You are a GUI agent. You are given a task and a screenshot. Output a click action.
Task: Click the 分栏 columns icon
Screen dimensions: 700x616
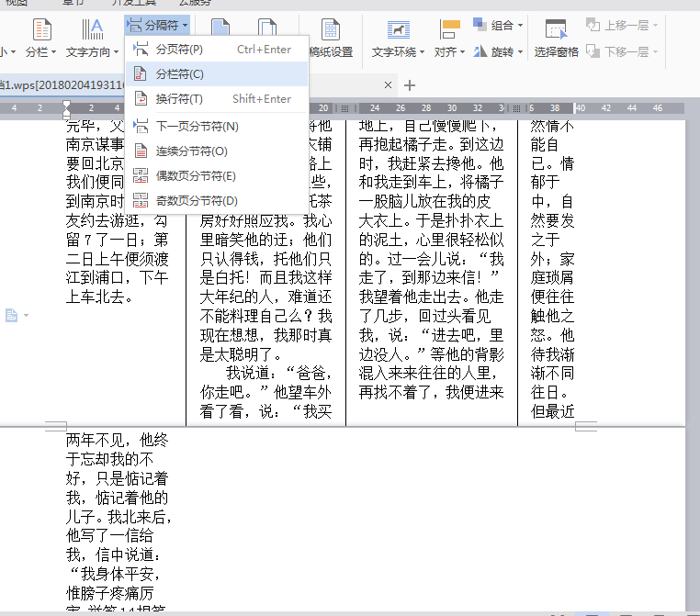[x=42, y=29]
